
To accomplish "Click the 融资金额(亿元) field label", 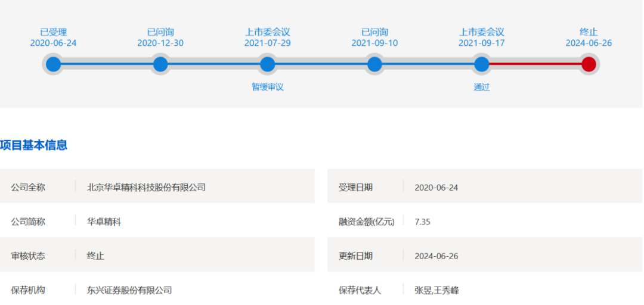I will [x=366, y=222].
